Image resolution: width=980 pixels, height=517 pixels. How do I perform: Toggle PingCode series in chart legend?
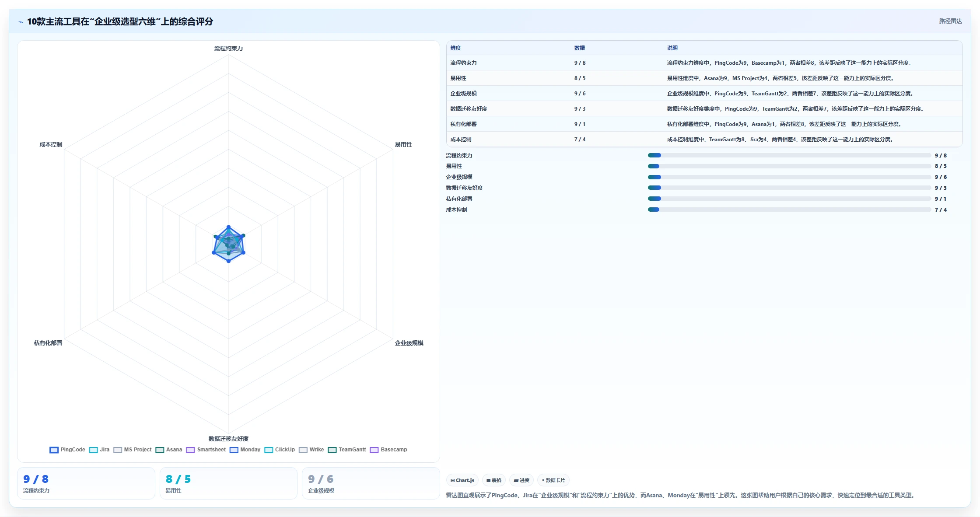click(67, 450)
